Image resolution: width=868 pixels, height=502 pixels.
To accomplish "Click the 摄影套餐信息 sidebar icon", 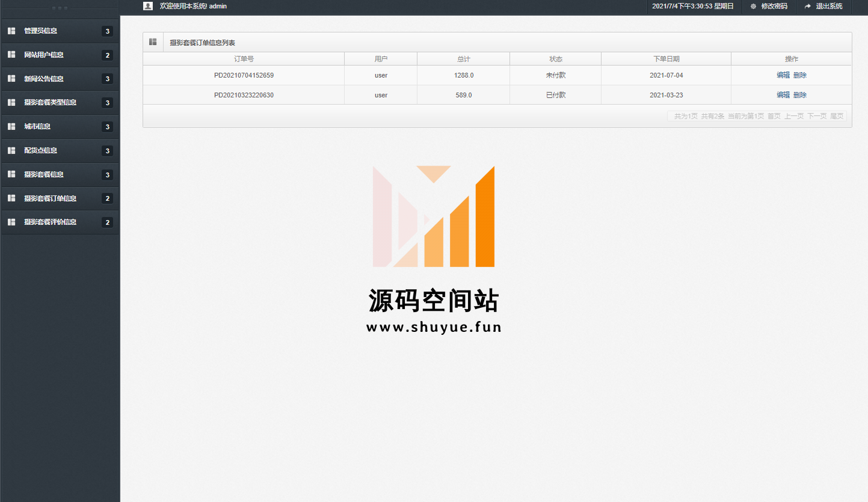I will [11, 174].
